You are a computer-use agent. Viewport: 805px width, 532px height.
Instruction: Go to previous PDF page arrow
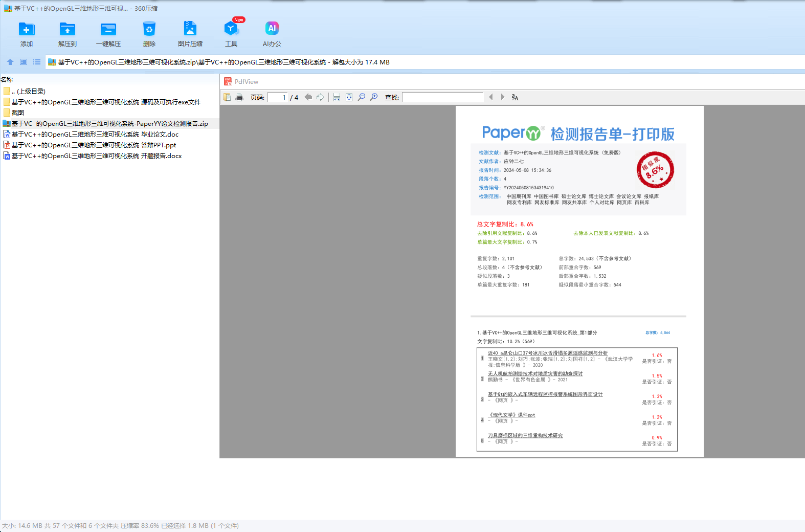pyautogui.click(x=308, y=97)
